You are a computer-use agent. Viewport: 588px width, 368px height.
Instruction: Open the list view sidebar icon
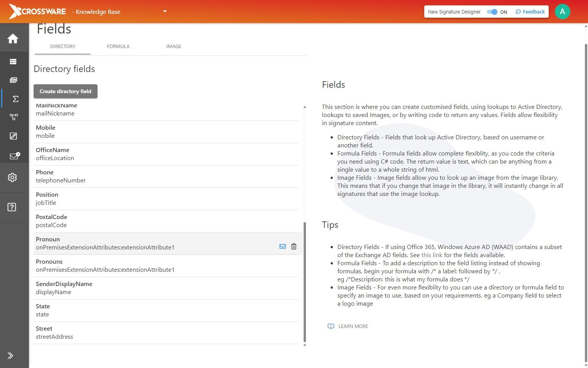13,62
